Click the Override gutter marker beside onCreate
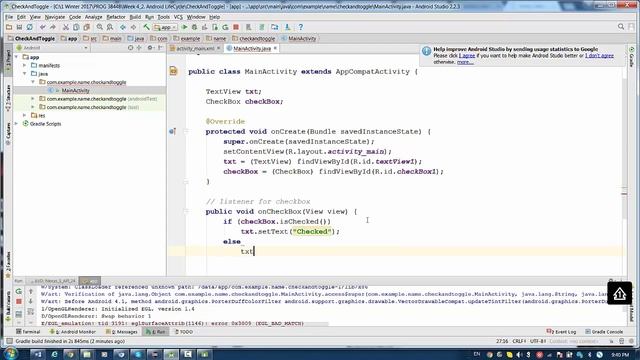This screenshot has height=360, width=640. [173, 131]
